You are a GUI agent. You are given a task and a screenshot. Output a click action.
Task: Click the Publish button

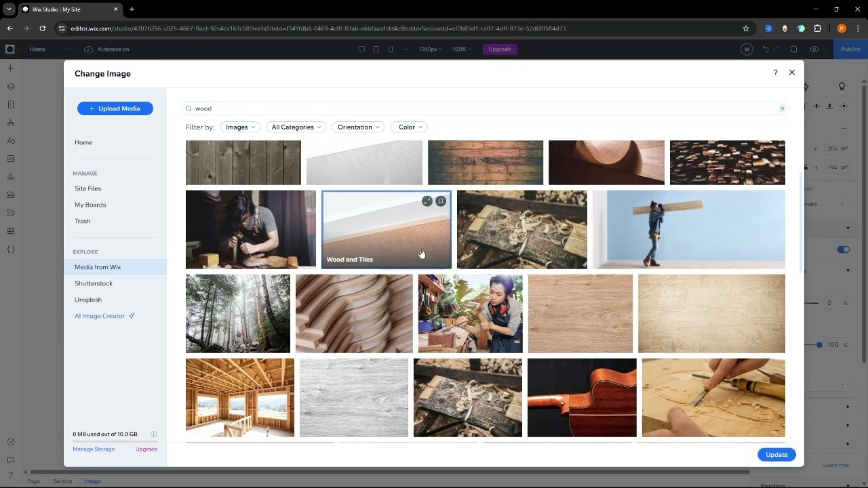tap(850, 49)
